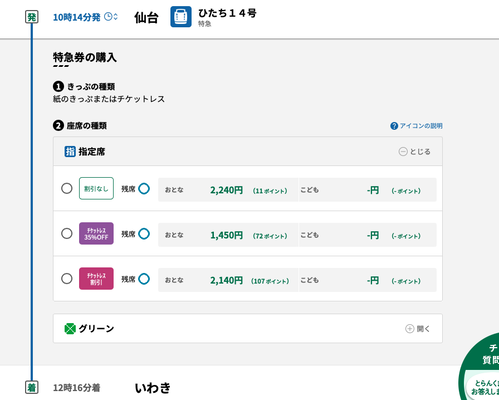The width and height of the screenshot is (499, 400).
Task: Click seat availability circle in 割引なし row
Action: 144,189
